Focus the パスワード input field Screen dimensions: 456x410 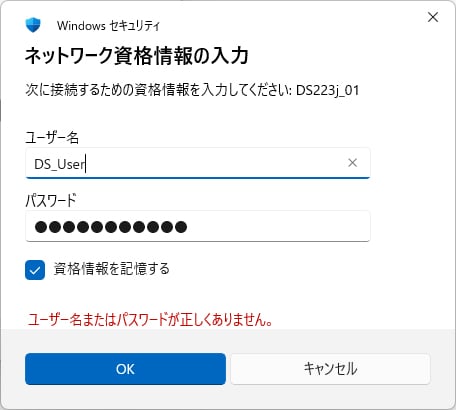point(198,226)
